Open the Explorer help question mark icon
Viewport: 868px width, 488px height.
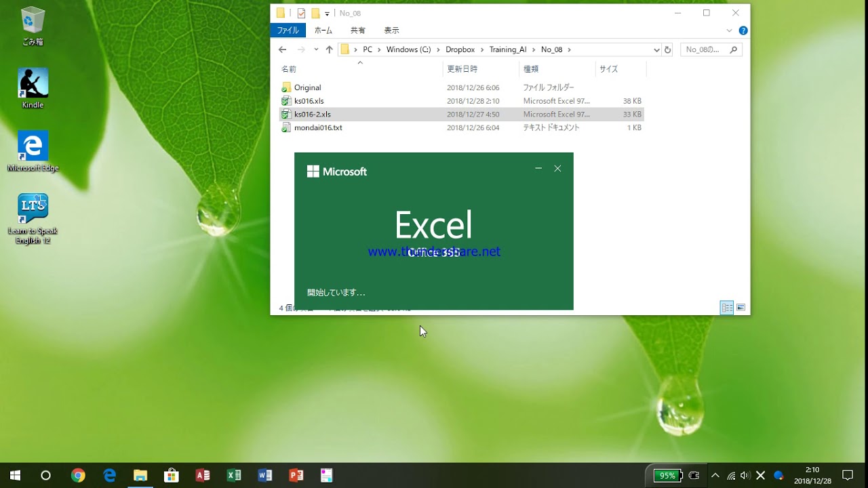point(743,30)
